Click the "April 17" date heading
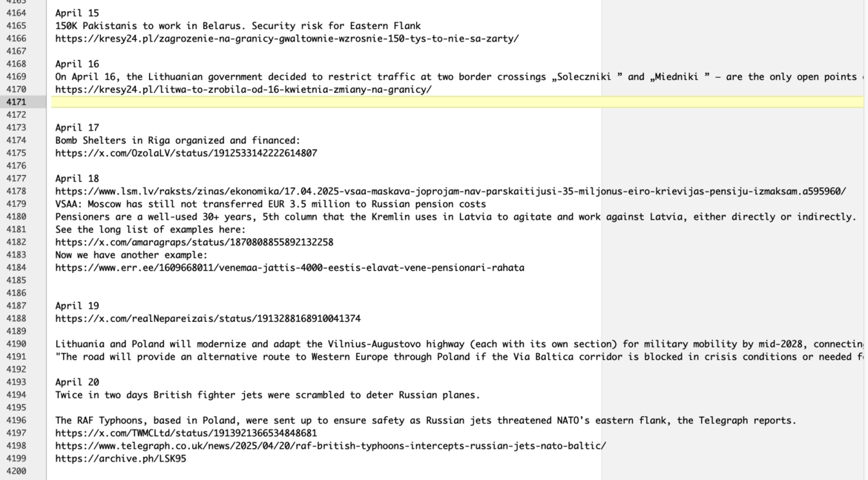868x480 pixels. [x=77, y=128]
